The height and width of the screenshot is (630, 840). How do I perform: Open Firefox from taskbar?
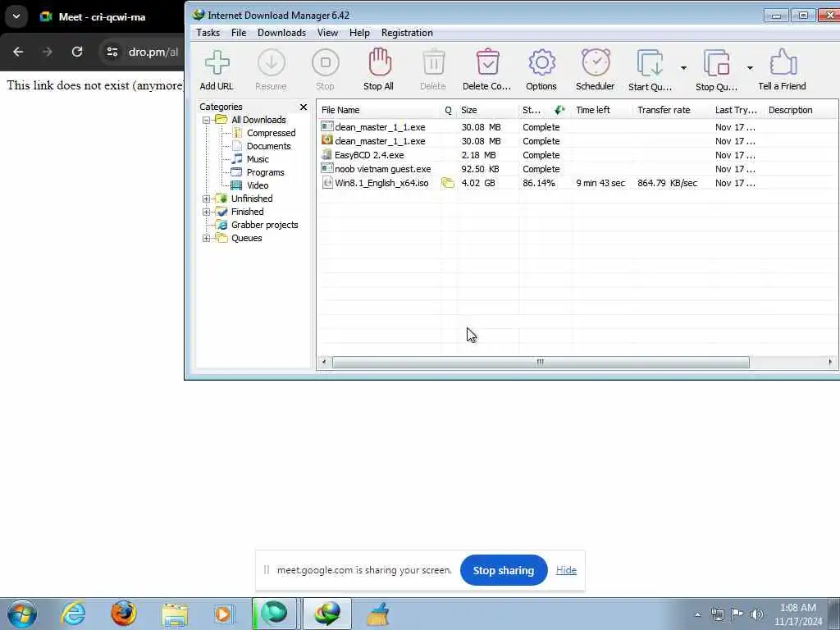point(124,614)
